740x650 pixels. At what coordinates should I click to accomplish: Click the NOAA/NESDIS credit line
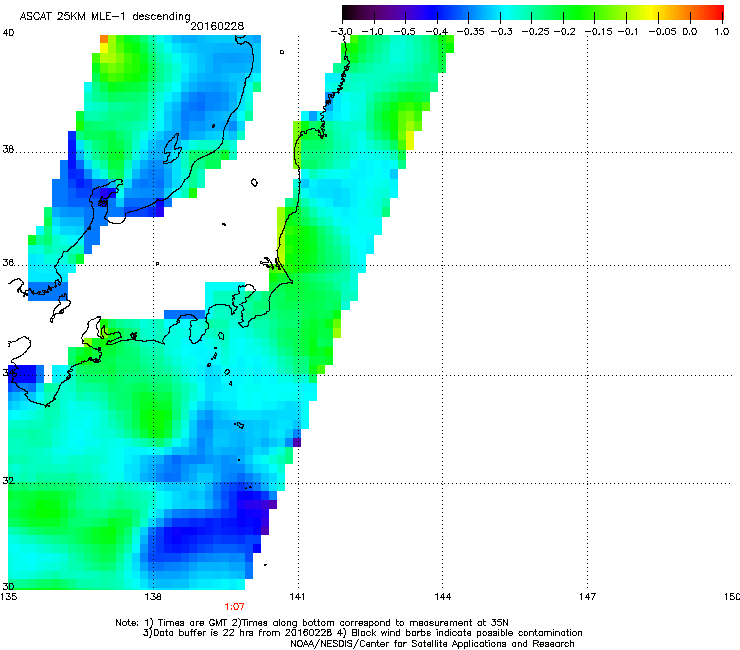pyautogui.click(x=432, y=644)
